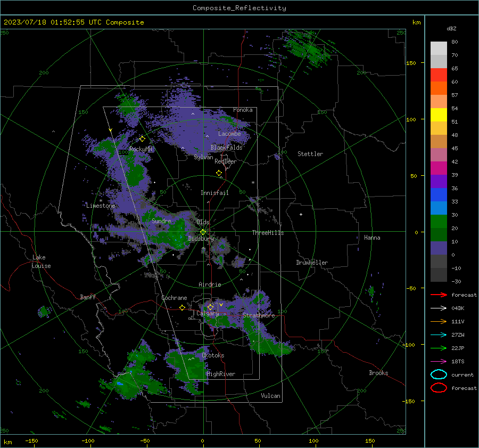Click the Blackfalds city label

[226, 148]
